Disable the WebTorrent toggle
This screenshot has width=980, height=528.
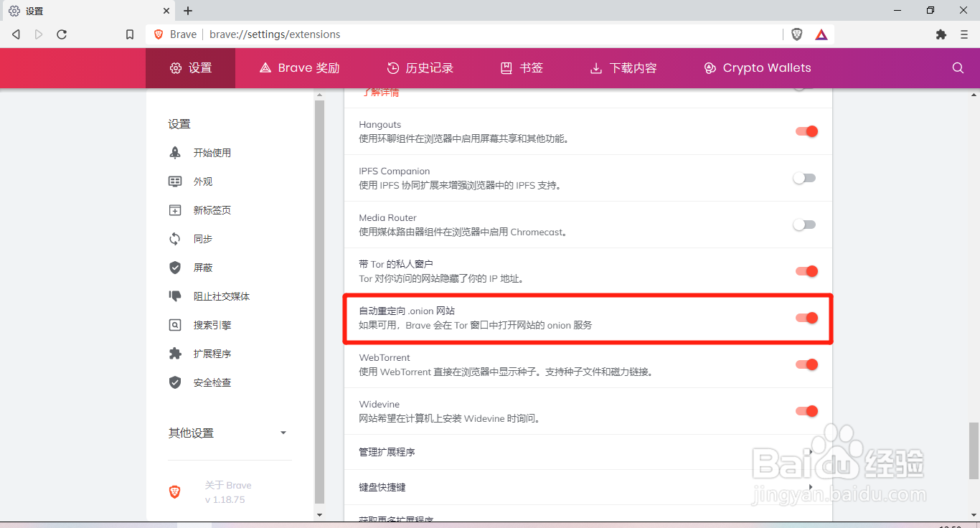pos(806,364)
